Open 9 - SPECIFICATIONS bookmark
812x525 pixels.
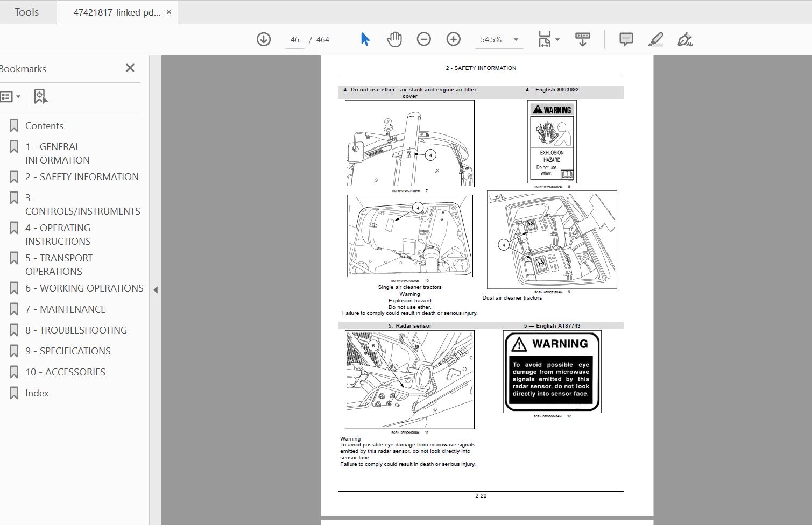click(x=68, y=351)
